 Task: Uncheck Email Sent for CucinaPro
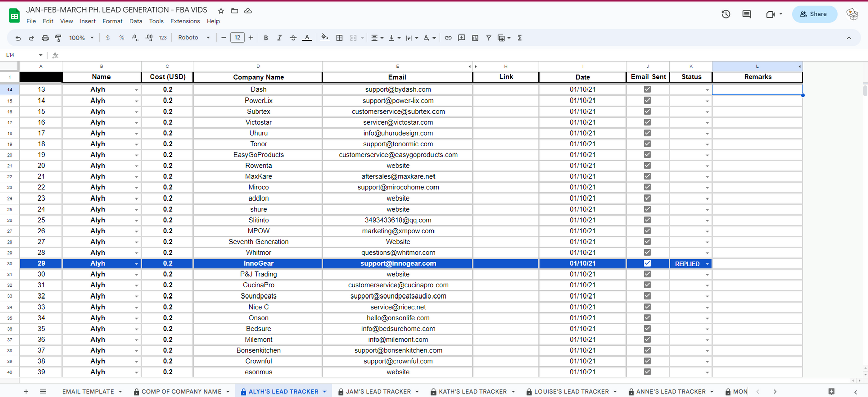[647, 285]
